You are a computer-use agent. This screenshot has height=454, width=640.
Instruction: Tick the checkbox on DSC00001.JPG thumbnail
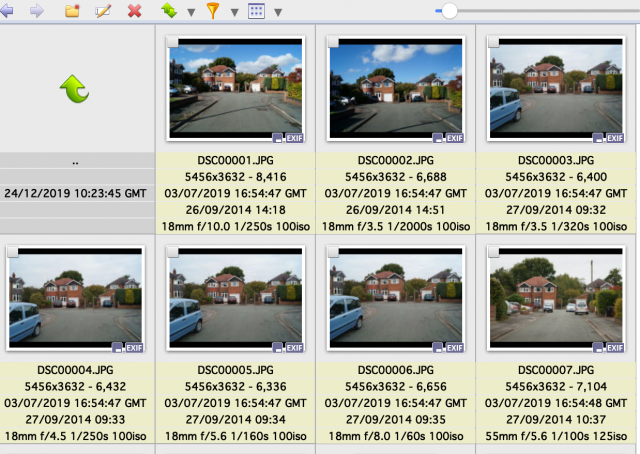coord(173,42)
